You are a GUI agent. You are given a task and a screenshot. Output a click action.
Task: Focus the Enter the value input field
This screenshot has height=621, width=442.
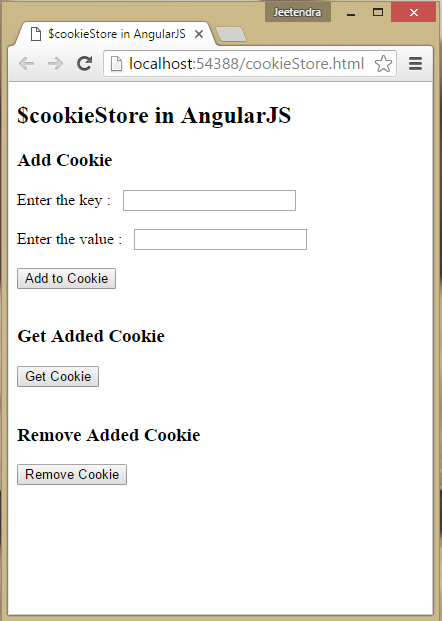(220, 240)
